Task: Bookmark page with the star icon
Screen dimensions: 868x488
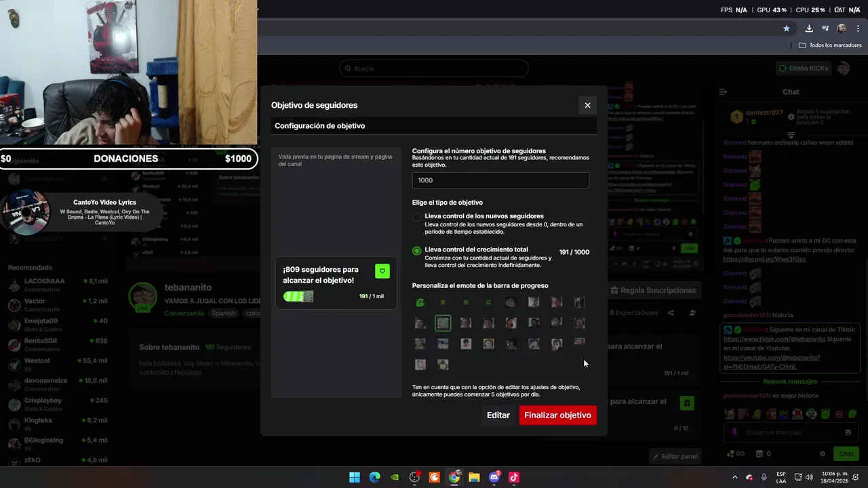Action: tap(787, 28)
